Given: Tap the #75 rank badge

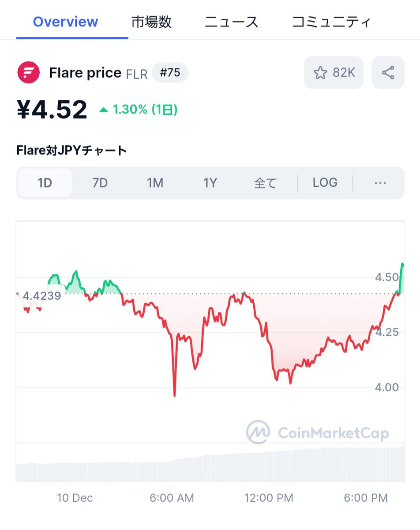Looking at the screenshot, I should tap(170, 73).
